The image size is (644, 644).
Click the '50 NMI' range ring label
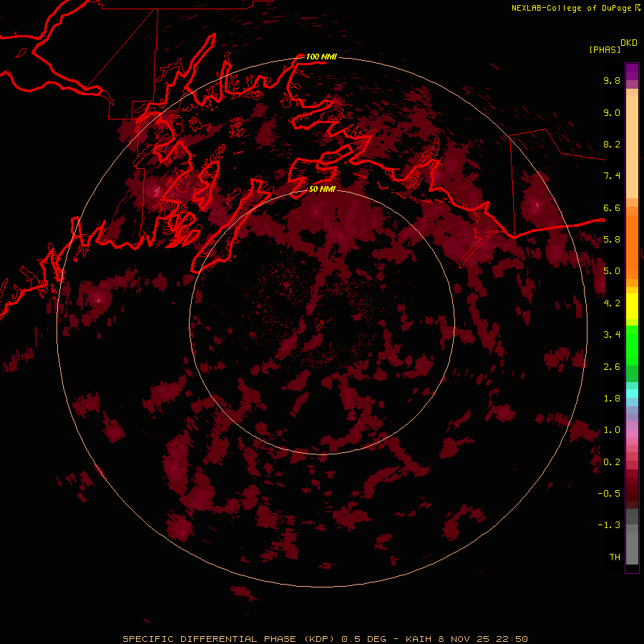click(322, 189)
